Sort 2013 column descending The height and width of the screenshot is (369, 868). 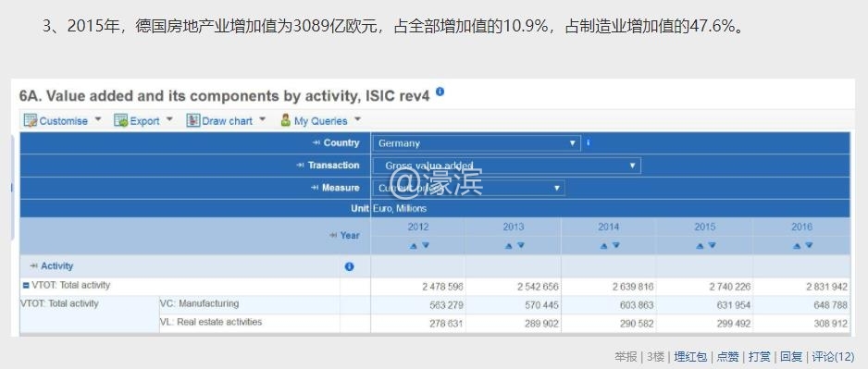[520, 246]
